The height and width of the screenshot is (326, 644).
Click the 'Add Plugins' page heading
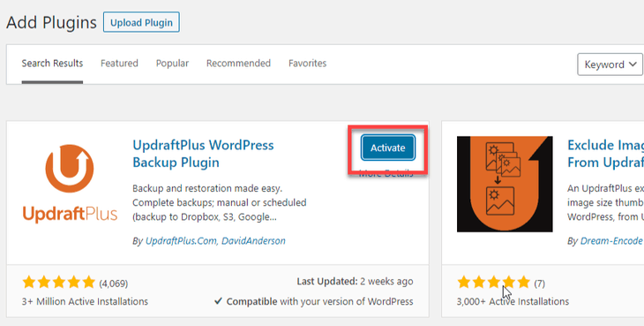(51, 22)
